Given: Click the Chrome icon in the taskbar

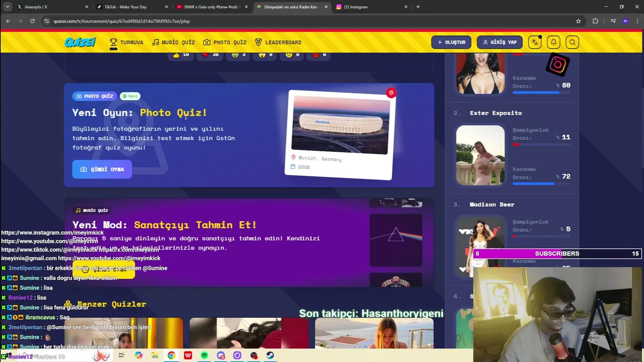Looking at the screenshot, I should tap(171, 355).
